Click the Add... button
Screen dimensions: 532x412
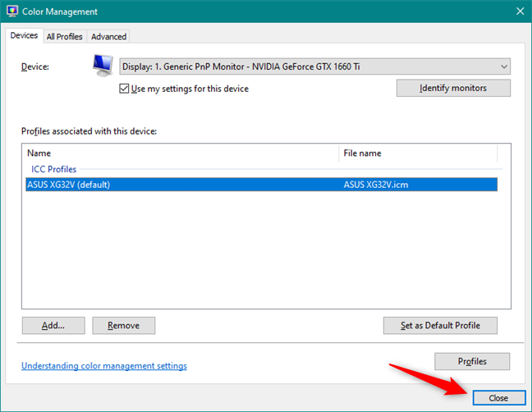(x=53, y=326)
